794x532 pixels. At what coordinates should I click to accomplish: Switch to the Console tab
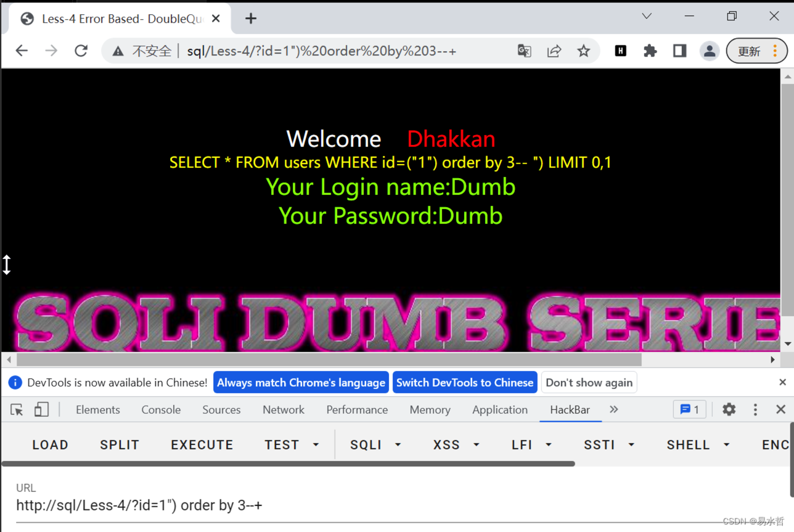[161, 409]
